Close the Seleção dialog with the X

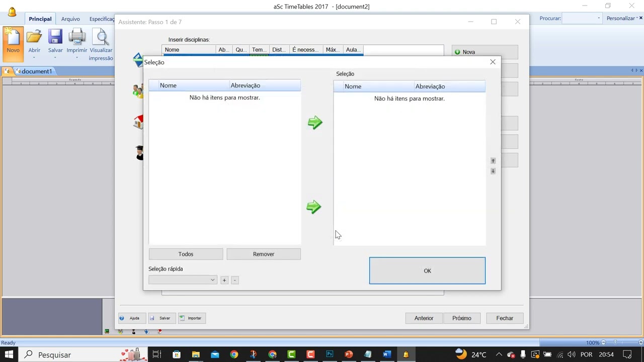pyautogui.click(x=493, y=62)
